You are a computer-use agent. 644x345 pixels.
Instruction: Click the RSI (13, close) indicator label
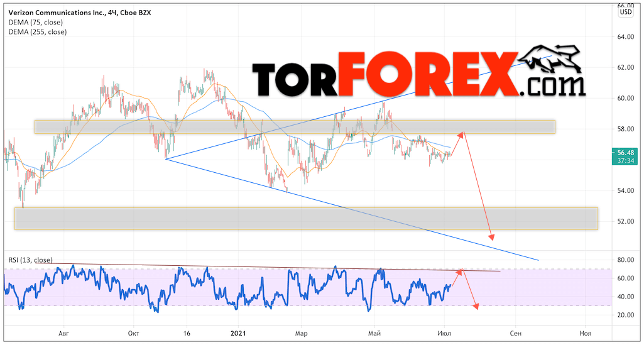30,260
